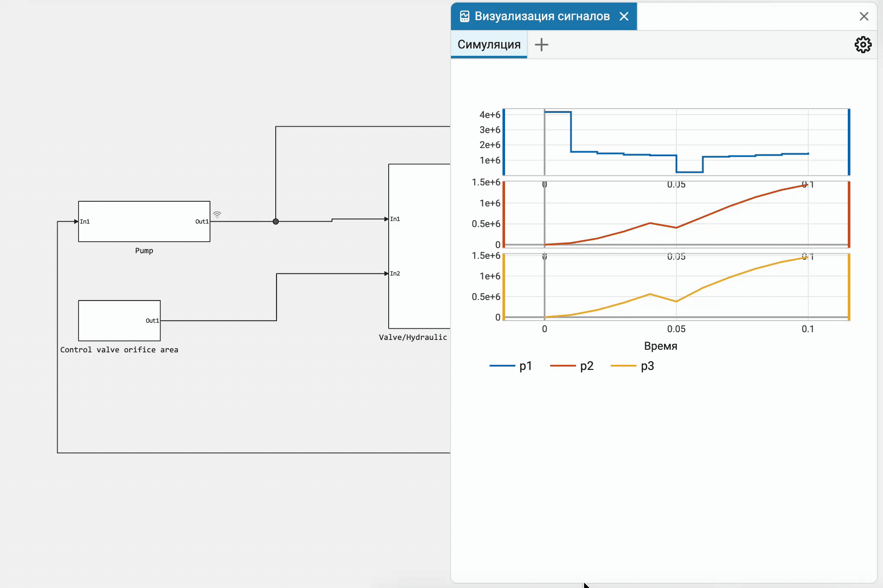Viewport: 883px width, 588px height.
Task: Select the Valve/Hydraulic block
Action: click(x=419, y=246)
